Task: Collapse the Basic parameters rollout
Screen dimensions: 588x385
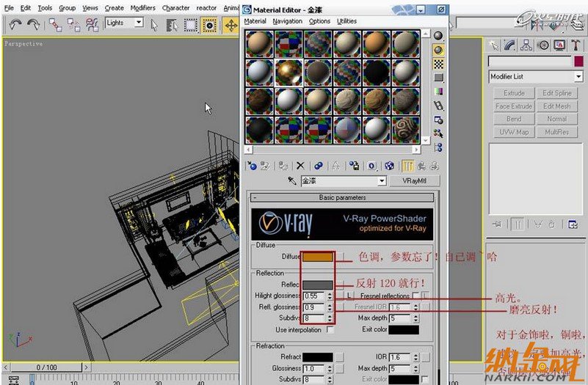Action: click(x=342, y=197)
